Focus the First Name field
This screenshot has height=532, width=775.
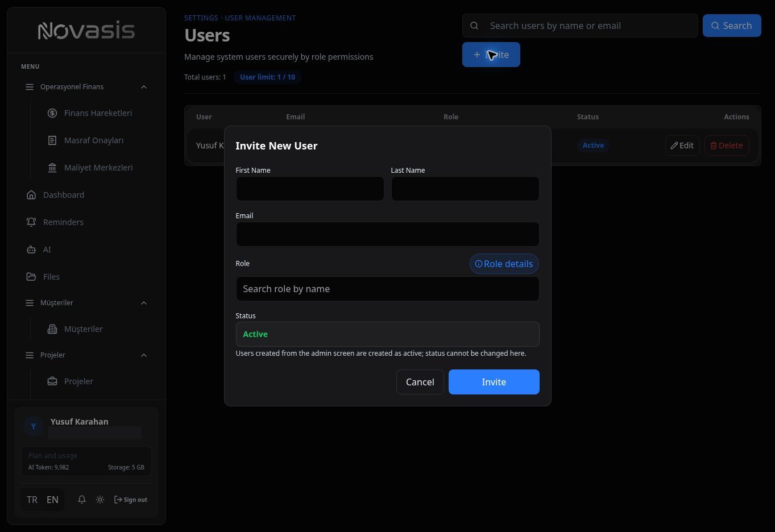[310, 189]
